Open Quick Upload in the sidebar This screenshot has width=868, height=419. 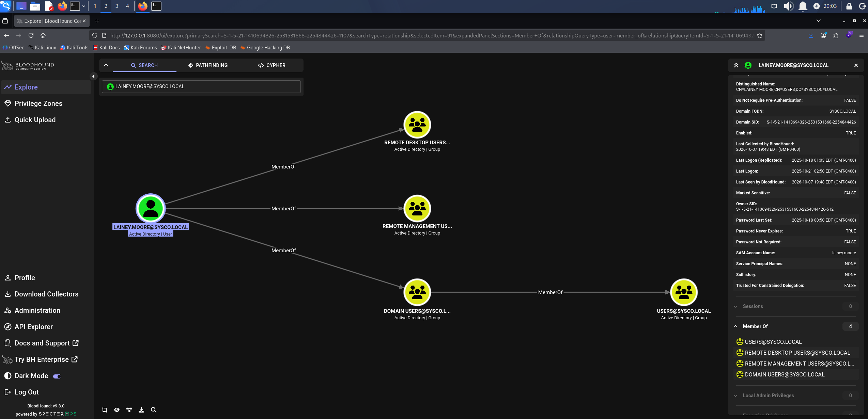(x=46, y=120)
